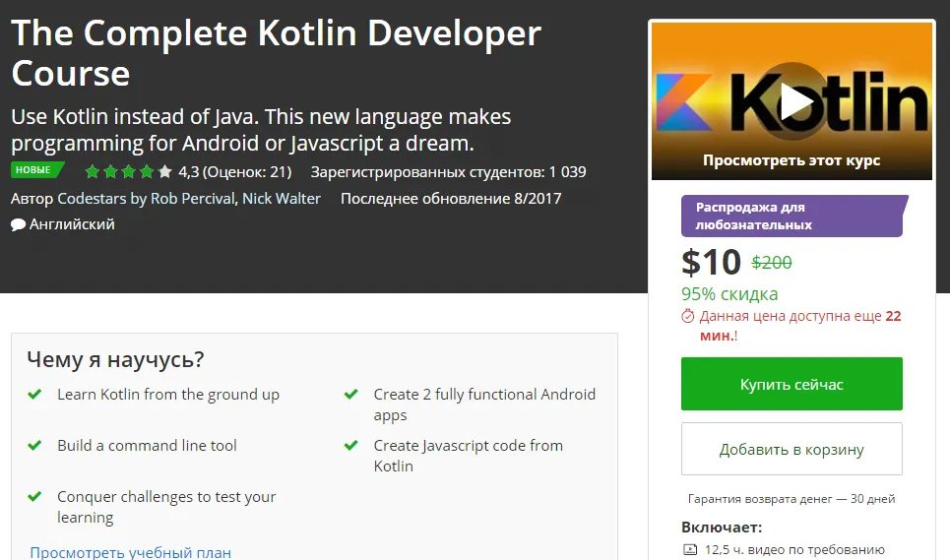Click the Добавить в корзину button
The image size is (950, 560).
pyautogui.click(x=792, y=450)
